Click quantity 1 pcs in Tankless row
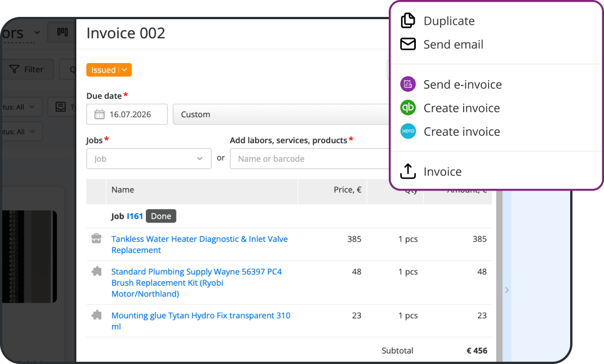The image size is (604, 364). tap(408, 239)
